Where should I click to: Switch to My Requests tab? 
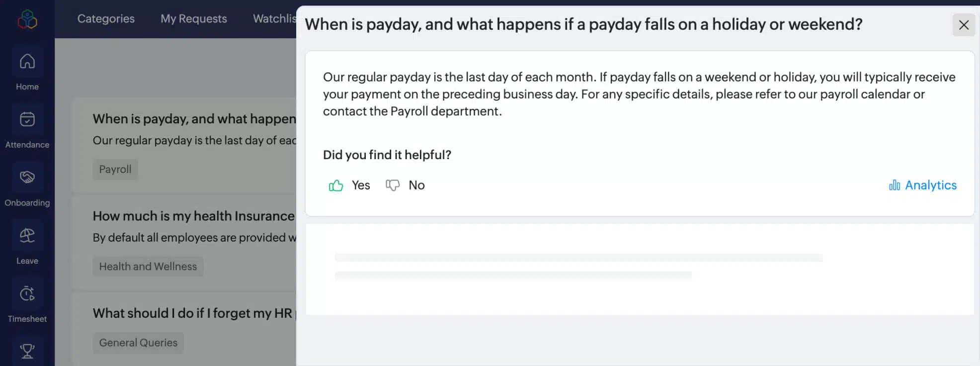coord(193,19)
